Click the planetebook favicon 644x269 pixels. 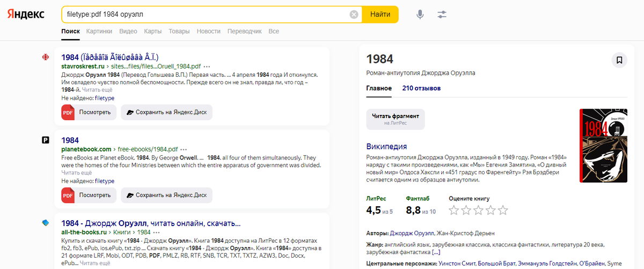(x=46, y=140)
